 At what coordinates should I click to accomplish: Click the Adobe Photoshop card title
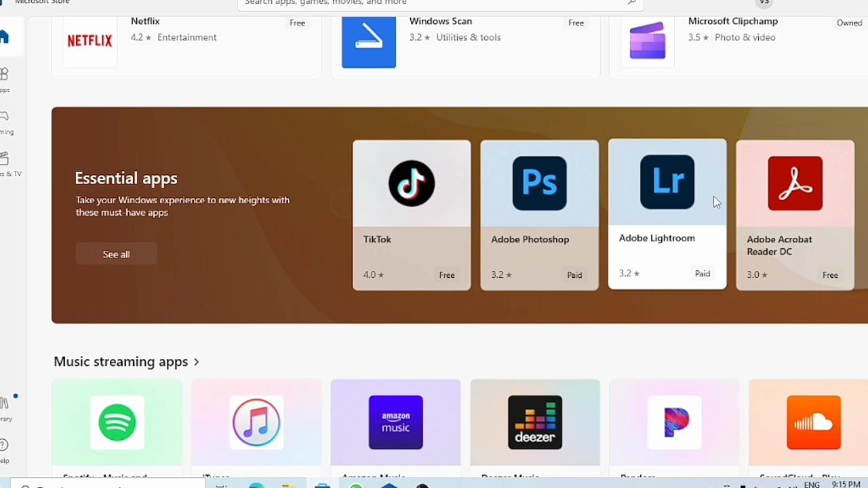(x=530, y=239)
